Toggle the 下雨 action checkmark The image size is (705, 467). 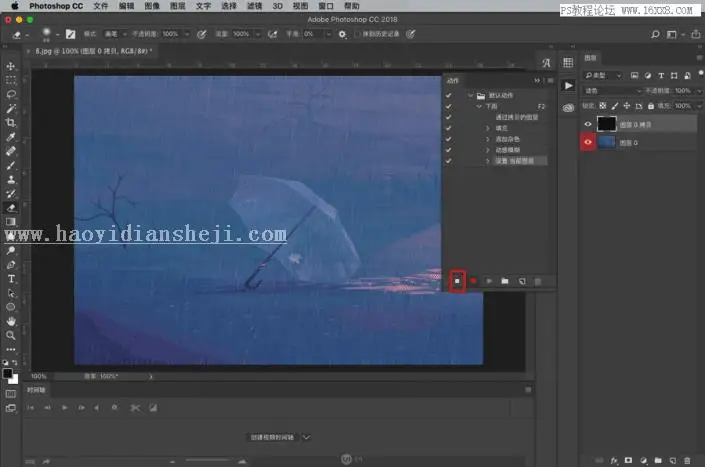coord(448,106)
